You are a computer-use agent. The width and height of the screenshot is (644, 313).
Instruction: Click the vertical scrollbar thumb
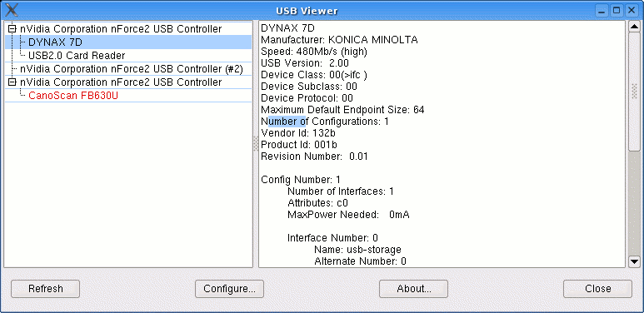[x=635, y=92]
